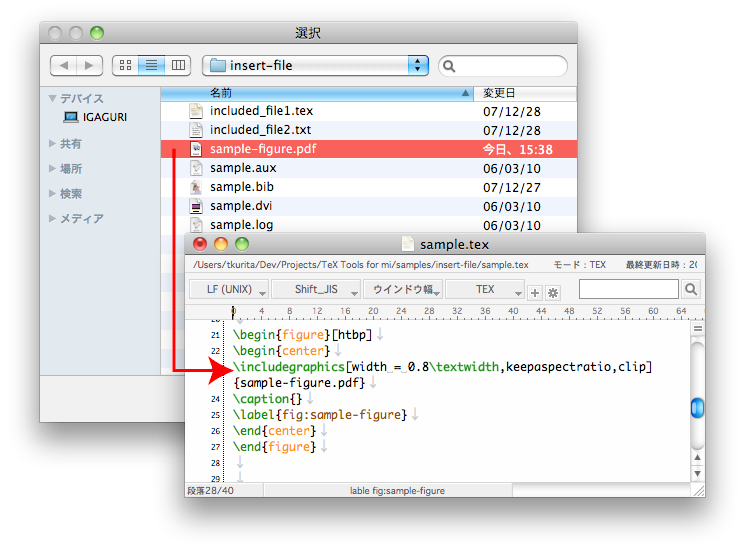Click the forward navigation arrow in file dialog

pos(90,66)
